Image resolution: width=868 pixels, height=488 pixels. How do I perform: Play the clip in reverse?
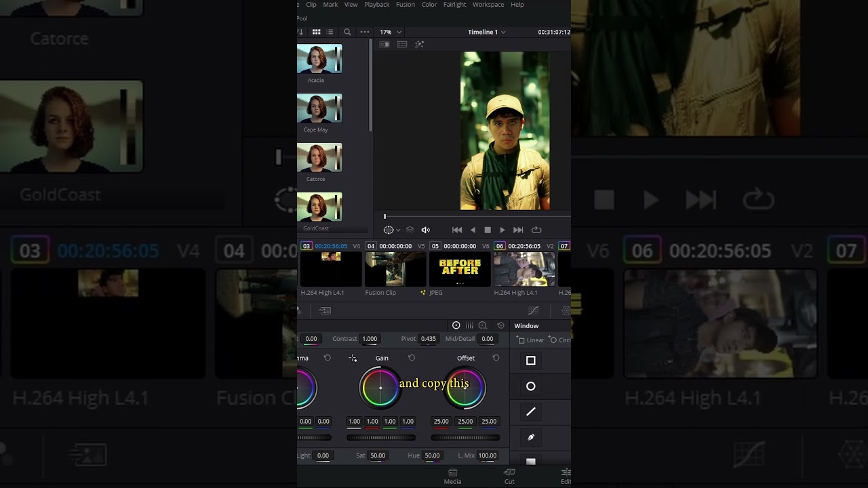[473, 230]
